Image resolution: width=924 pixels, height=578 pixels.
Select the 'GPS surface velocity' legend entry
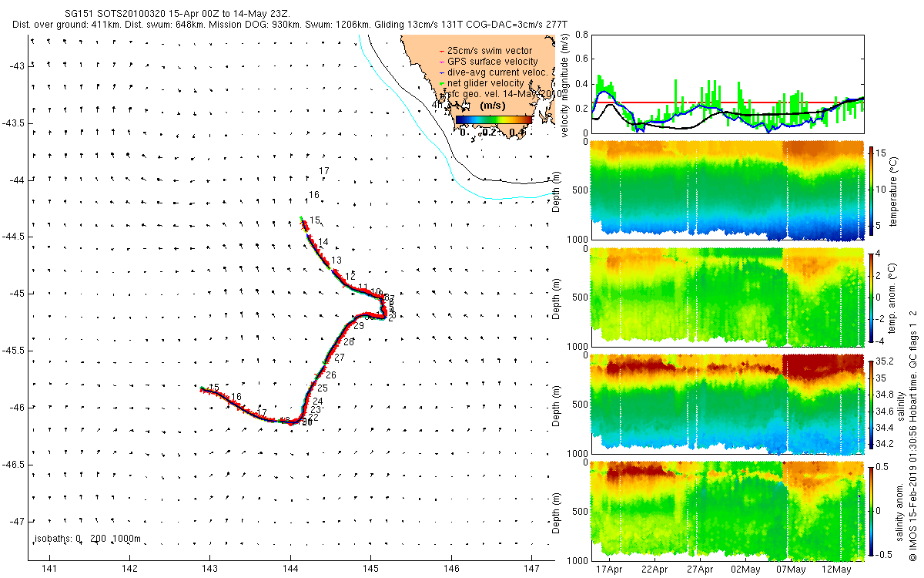click(x=488, y=62)
